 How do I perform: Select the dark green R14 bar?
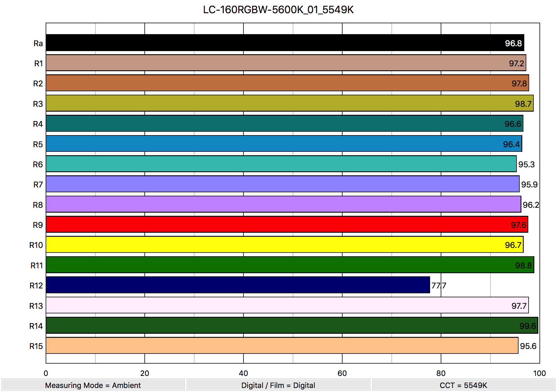(258, 326)
